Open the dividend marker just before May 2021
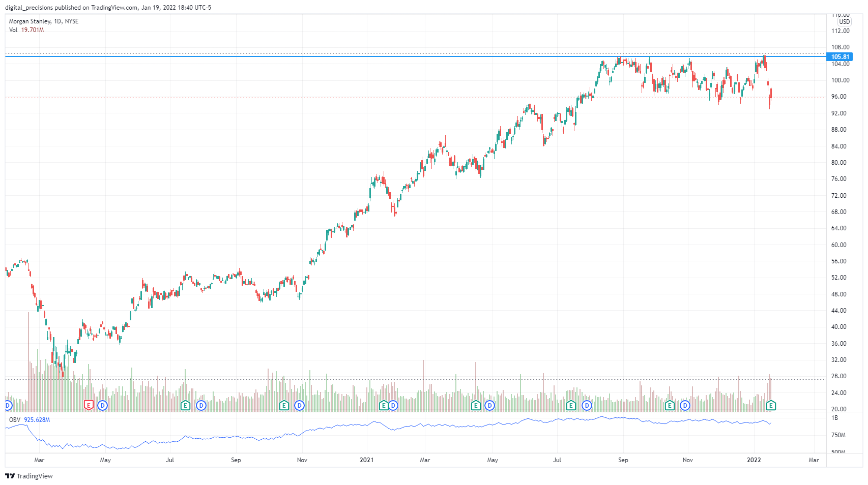 pos(489,405)
